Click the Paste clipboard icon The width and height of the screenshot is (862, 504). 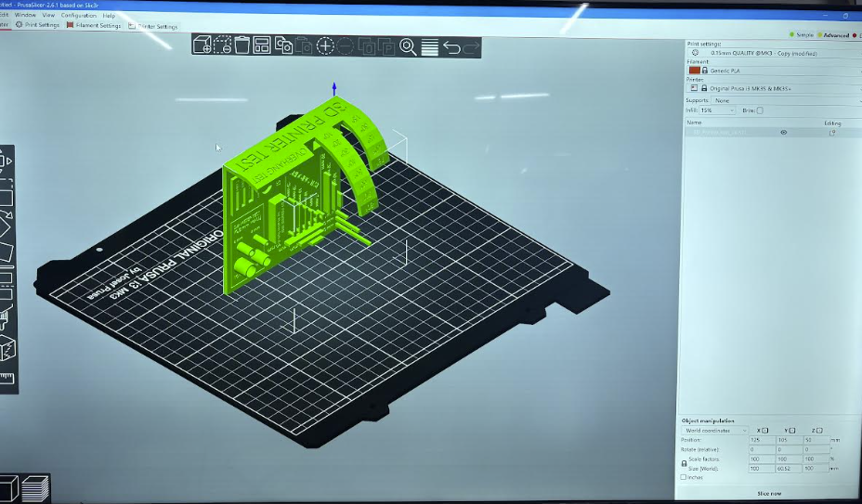(304, 45)
